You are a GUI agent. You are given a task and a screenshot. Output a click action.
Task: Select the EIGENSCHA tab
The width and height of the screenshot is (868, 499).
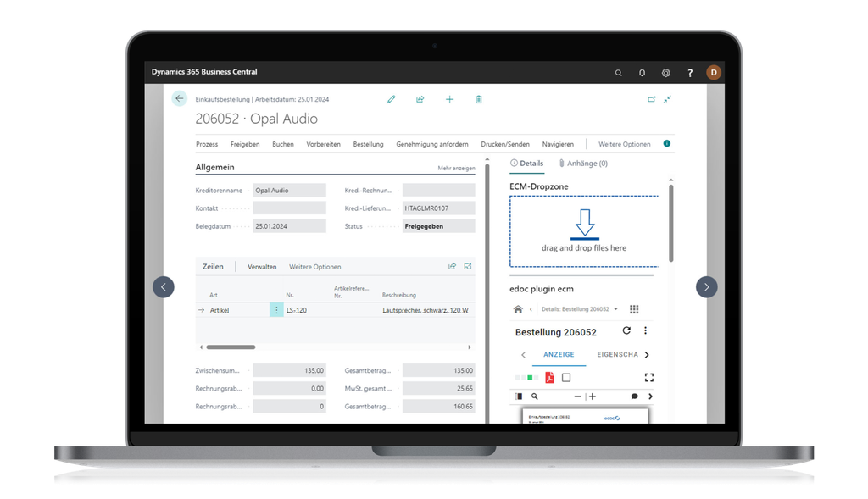tap(617, 355)
